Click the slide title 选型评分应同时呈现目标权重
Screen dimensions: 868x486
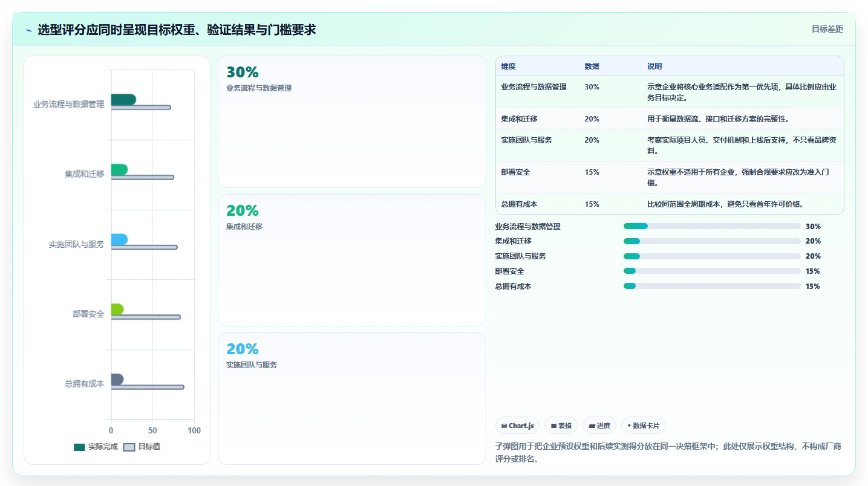point(177,30)
